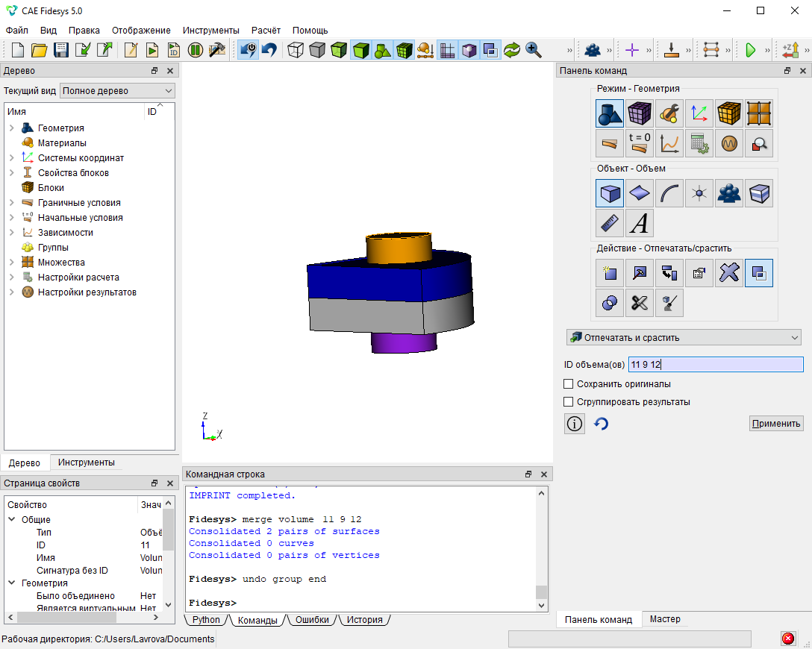The image size is (812, 649).
Task: Expand the Системы координат tree node
Action: tap(11, 158)
